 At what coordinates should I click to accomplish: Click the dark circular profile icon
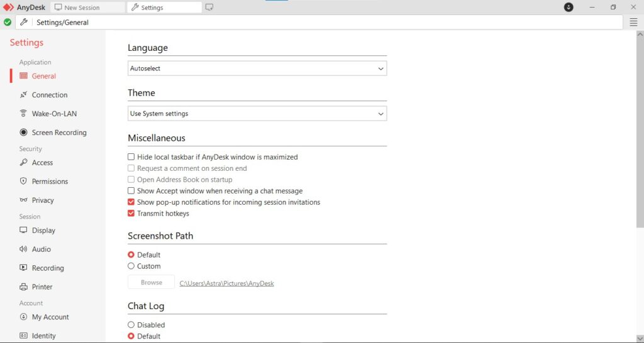[569, 7]
